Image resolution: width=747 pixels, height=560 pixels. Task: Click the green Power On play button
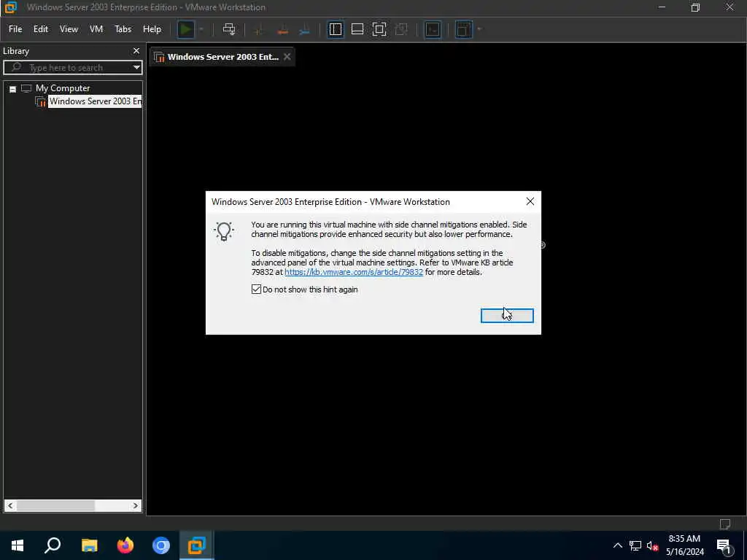point(186,29)
